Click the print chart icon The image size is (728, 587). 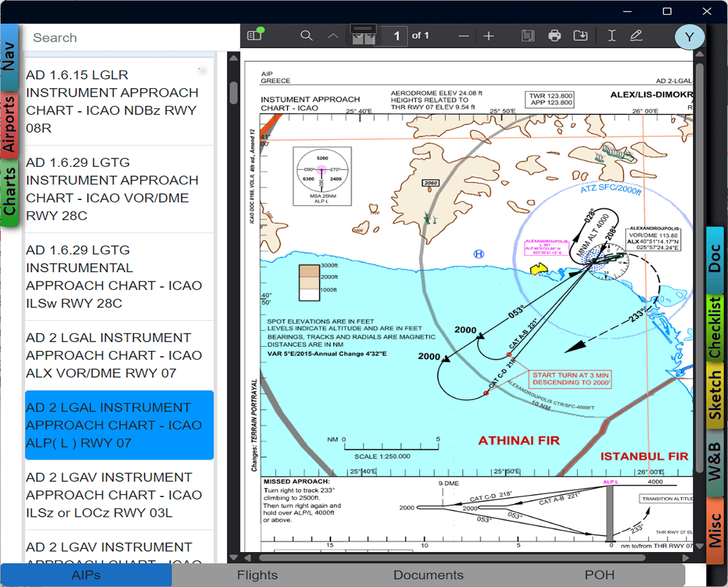point(554,36)
